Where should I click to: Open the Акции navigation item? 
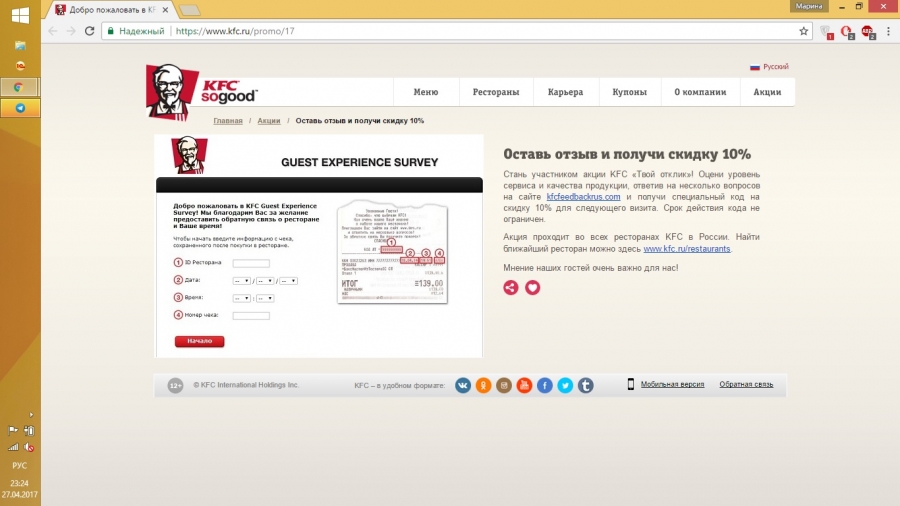click(767, 92)
